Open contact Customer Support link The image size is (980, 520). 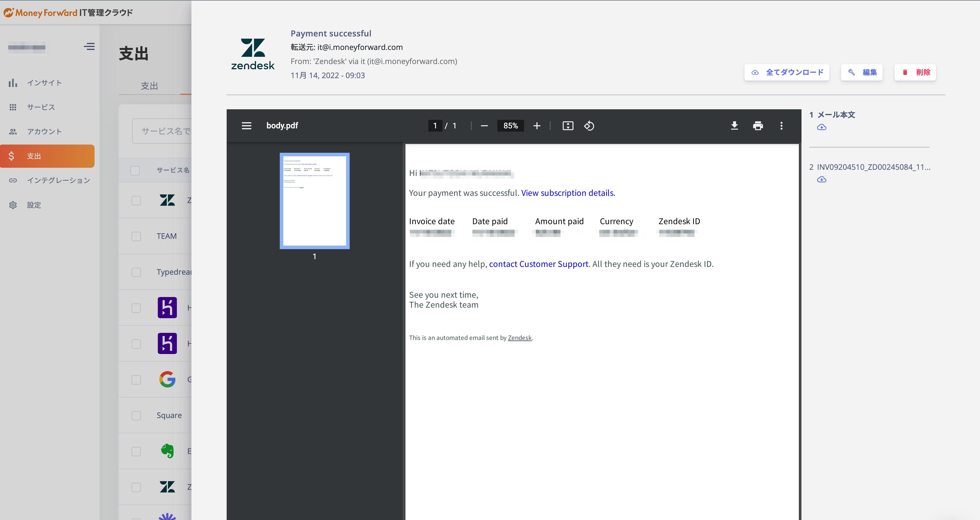coord(539,264)
